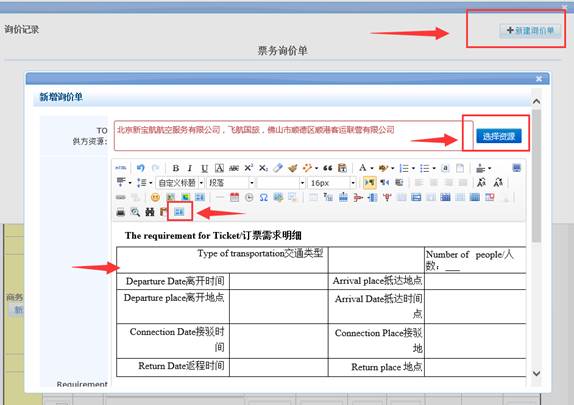This screenshot has height=405, width=574.
Task: Apply bold formatting with B icon
Action: pyautogui.click(x=176, y=168)
